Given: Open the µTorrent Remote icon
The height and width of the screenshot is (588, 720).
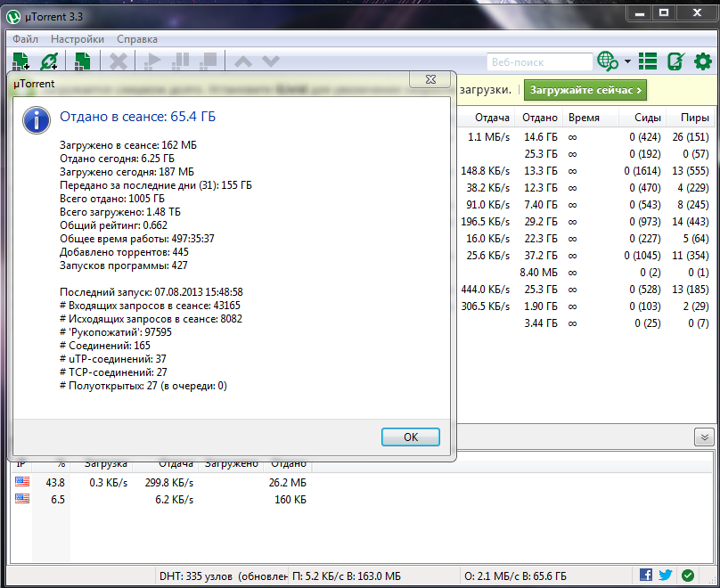Looking at the screenshot, I should coord(675,61).
